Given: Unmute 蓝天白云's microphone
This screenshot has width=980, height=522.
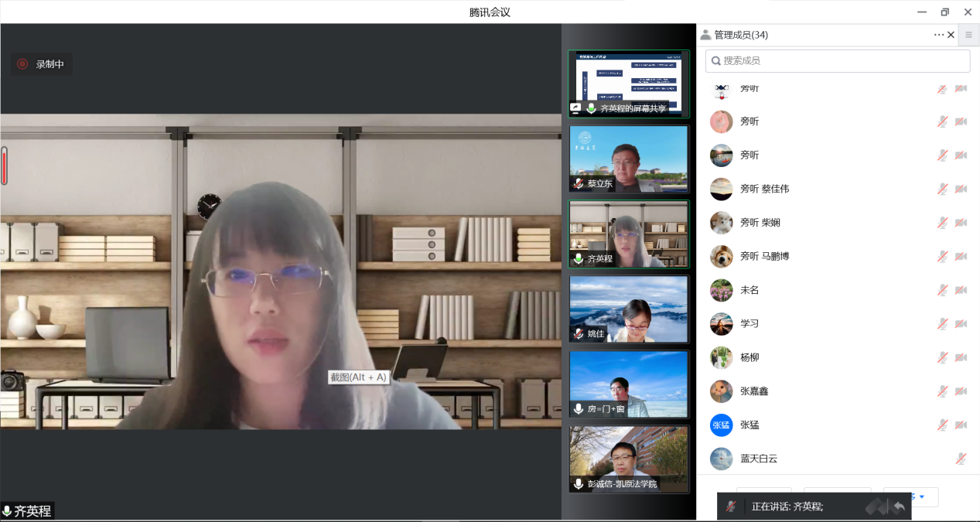Looking at the screenshot, I should [960, 459].
